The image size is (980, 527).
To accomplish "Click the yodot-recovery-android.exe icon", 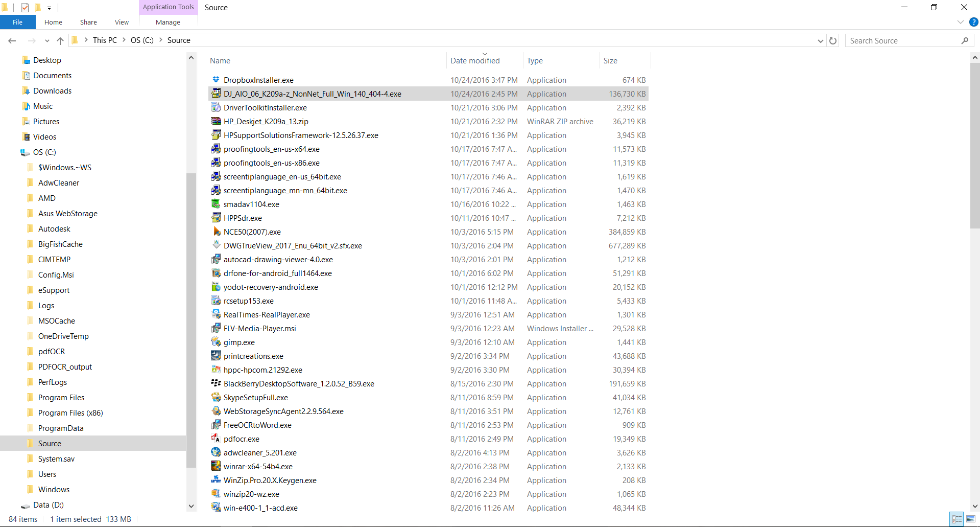I will point(216,287).
